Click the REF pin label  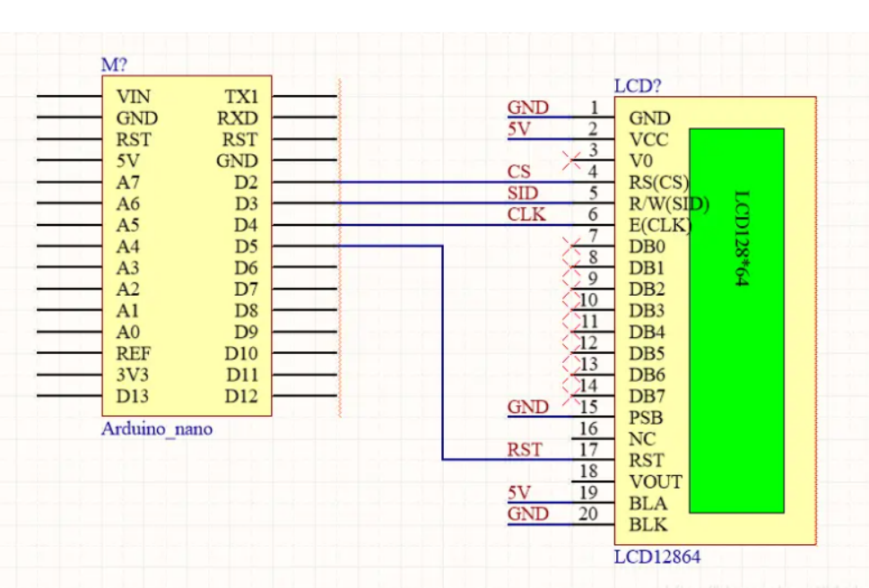click(x=134, y=354)
